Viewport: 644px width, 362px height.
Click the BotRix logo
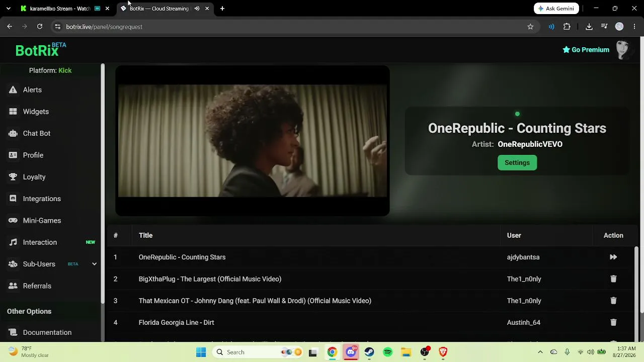point(40,50)
